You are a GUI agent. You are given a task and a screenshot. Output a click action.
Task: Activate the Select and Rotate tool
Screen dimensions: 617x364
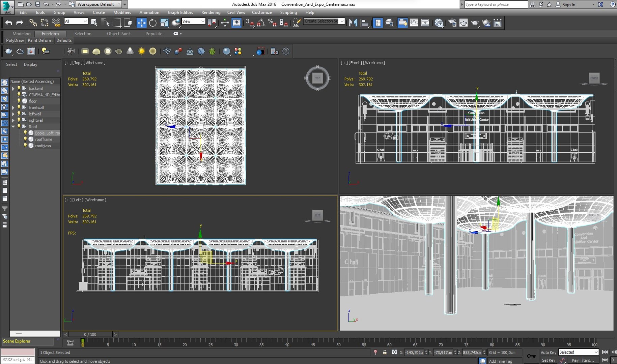point(153,23)
